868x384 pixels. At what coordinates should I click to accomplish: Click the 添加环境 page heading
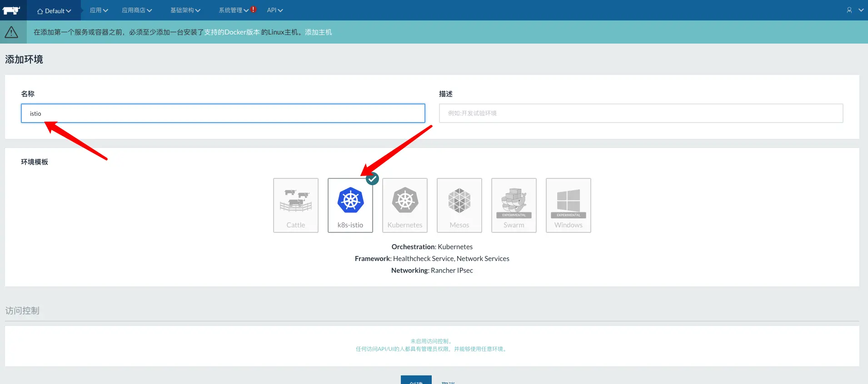[24, 59]
